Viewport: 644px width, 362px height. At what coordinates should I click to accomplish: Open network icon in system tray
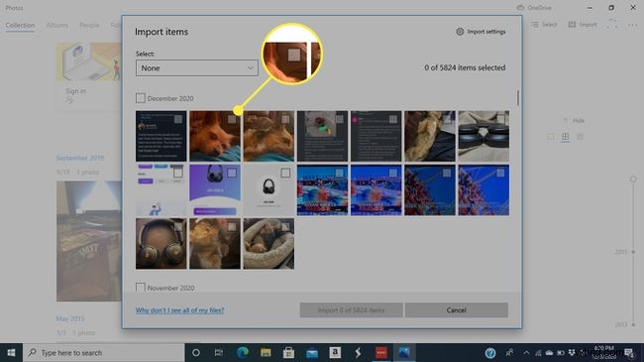538,353
